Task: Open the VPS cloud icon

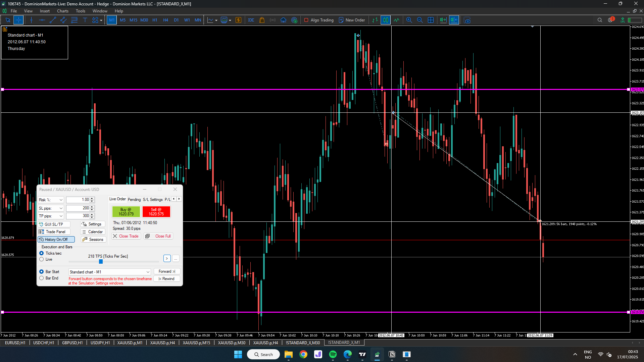Action: pyautogui.click(x=284, y=20)
